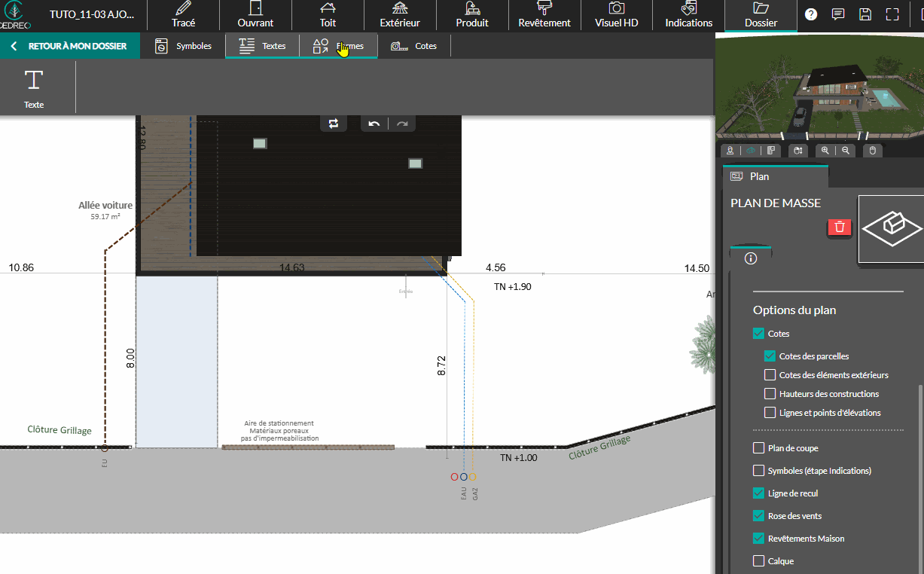
Task: Redo the last action
Action: click(402, 124)
